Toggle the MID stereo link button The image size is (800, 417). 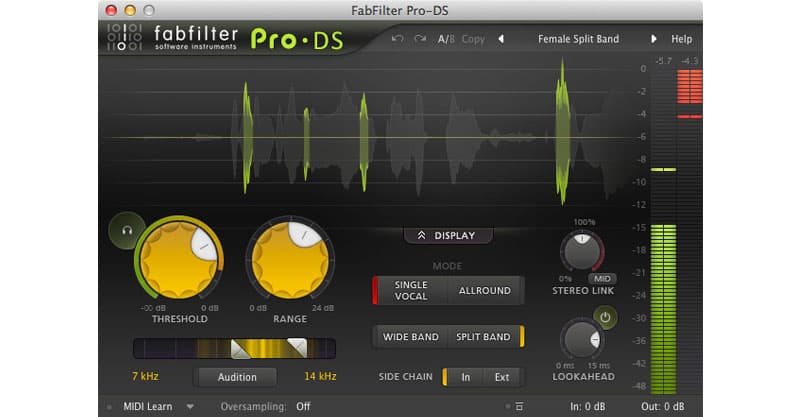point(602,278)
